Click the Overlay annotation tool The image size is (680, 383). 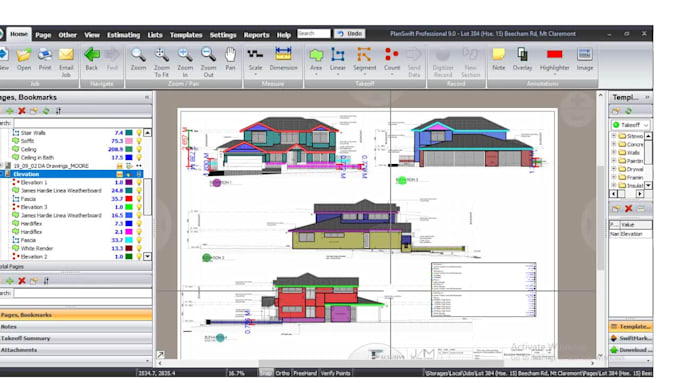click(523, 59)
